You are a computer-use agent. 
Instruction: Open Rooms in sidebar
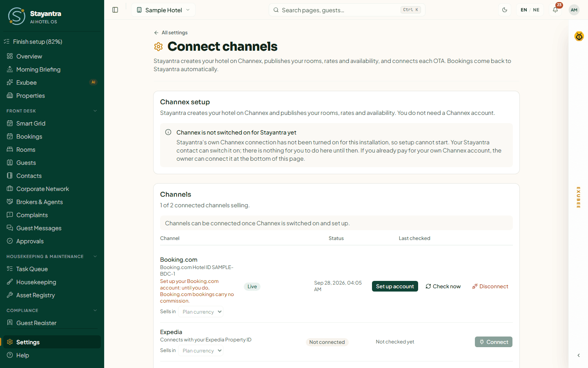click(52, 150)
